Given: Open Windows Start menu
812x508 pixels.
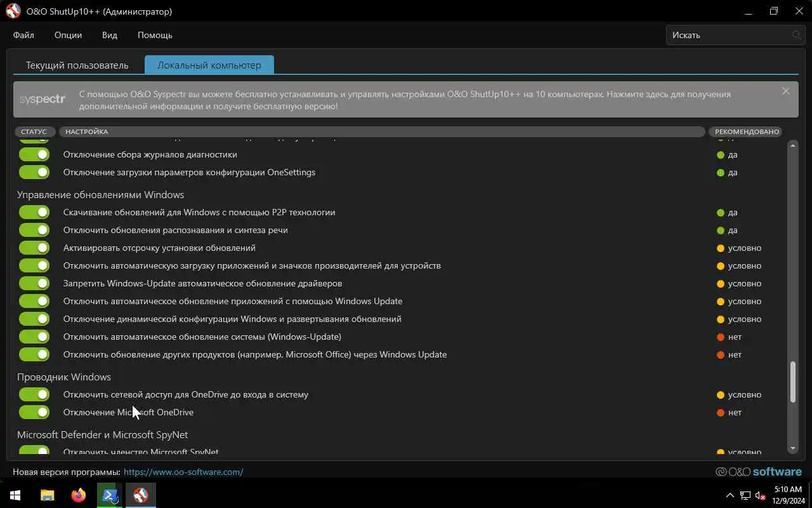Looking at the screenshot, I should pyautogui.click(x=15, y=495).
